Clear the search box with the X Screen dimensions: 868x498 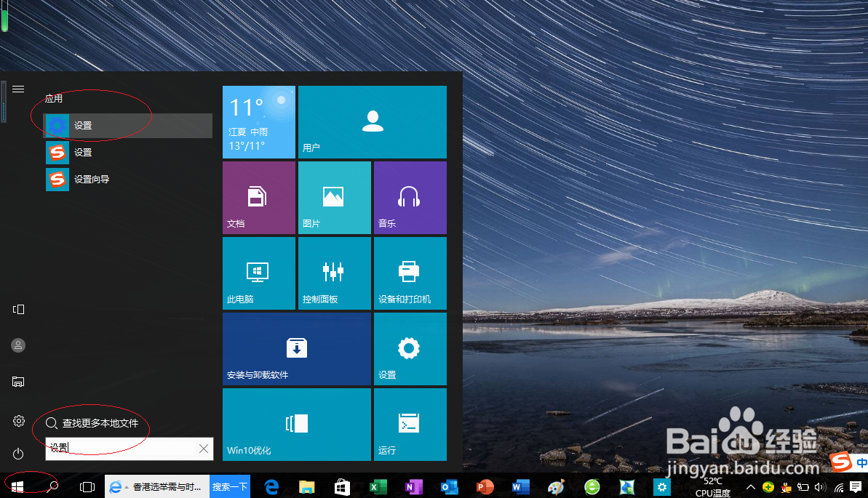pos(204,448)
